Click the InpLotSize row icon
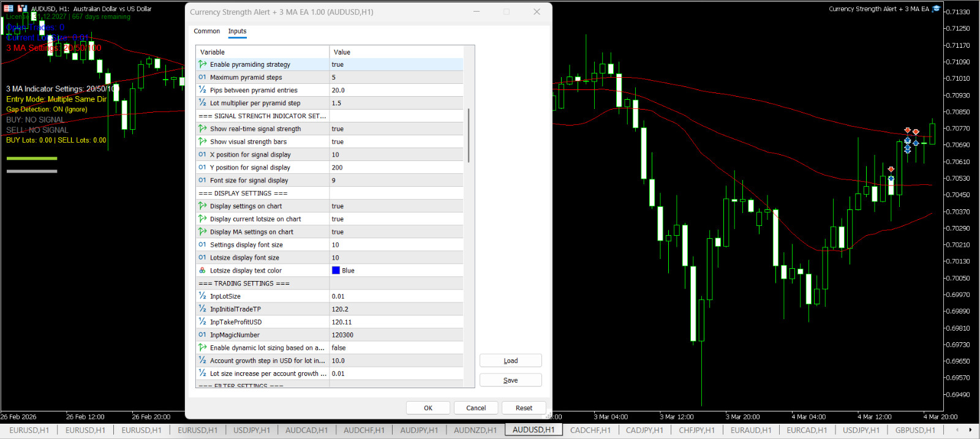980x439 pixels. coord(202,296)
